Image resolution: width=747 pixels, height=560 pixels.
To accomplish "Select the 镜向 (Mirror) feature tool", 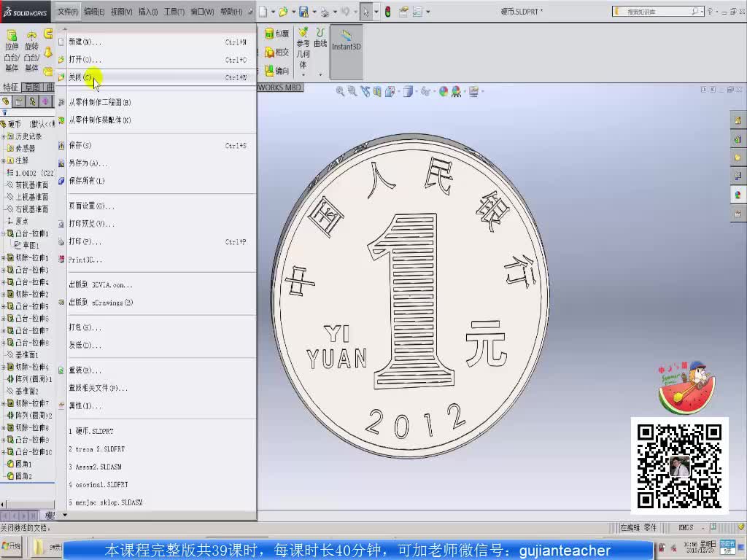I will click(278, 69).
